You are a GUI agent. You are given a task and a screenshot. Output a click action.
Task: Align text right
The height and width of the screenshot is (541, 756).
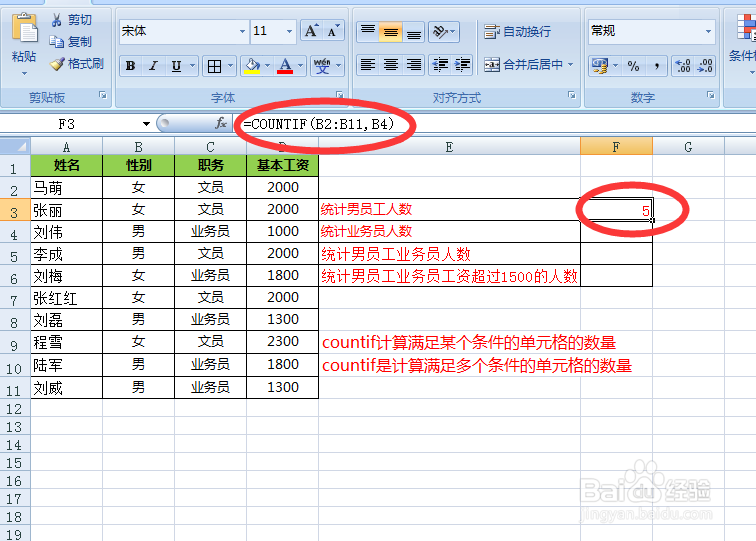[414, 65]
